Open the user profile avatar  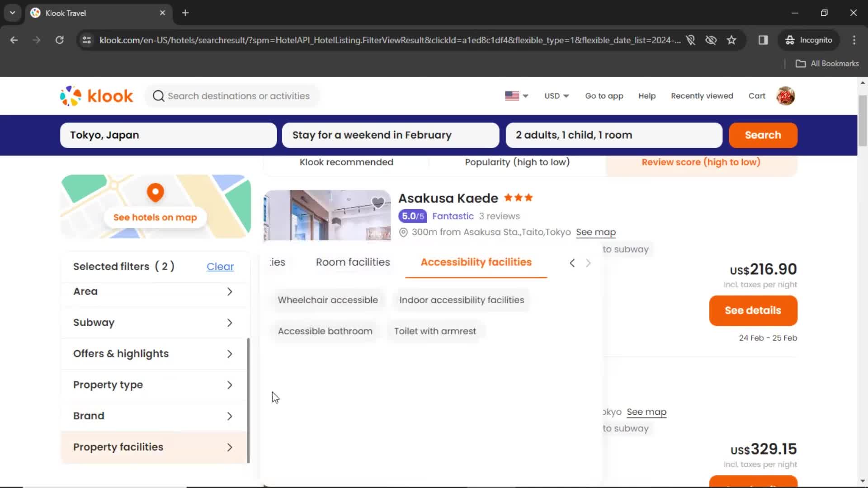pyautogui.click(x=786, y=96)
